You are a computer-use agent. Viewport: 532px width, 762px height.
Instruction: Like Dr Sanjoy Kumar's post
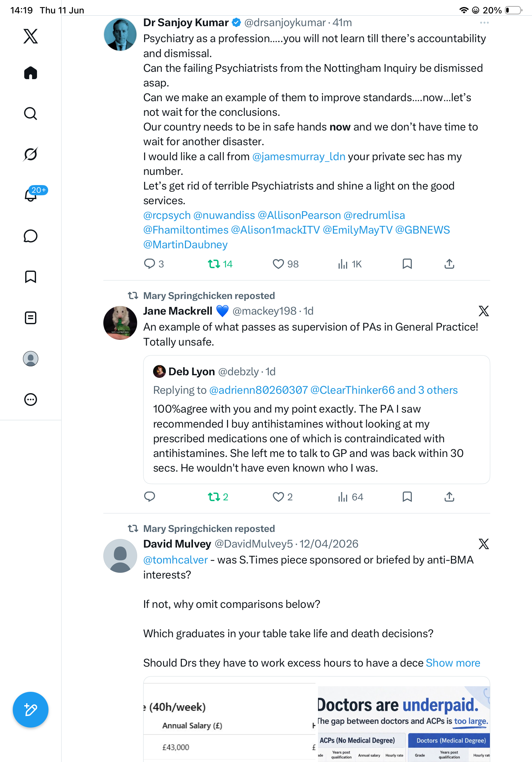coord(285,264)
